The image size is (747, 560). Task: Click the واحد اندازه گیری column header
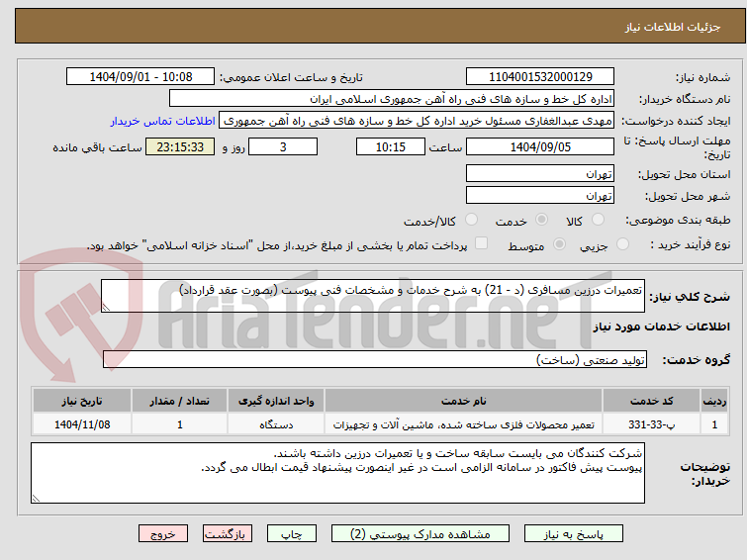pyautogui.click(x=276, y=401)
